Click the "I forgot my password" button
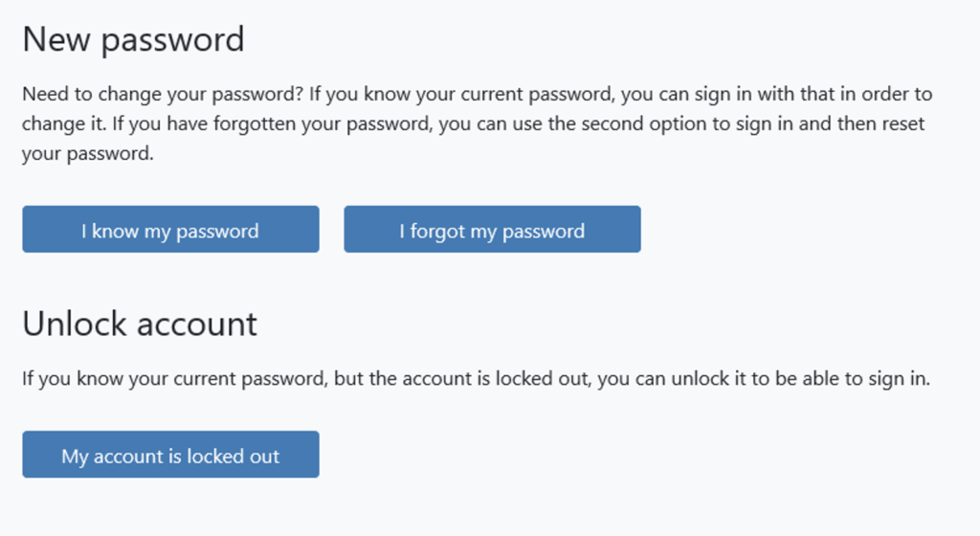This screenshot has height=536, width=980. [492, 230]
